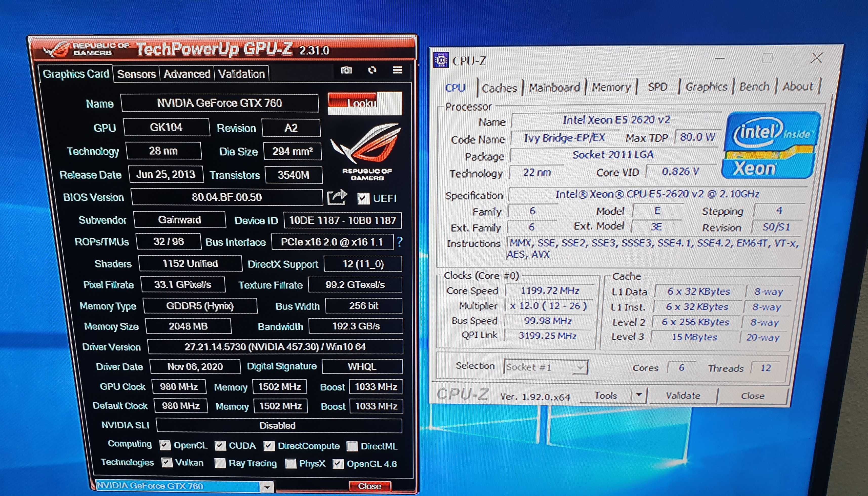Enable the Ray Tracing checkbox
The height and width of the screenshot is (496, 868).
point(220,463)
